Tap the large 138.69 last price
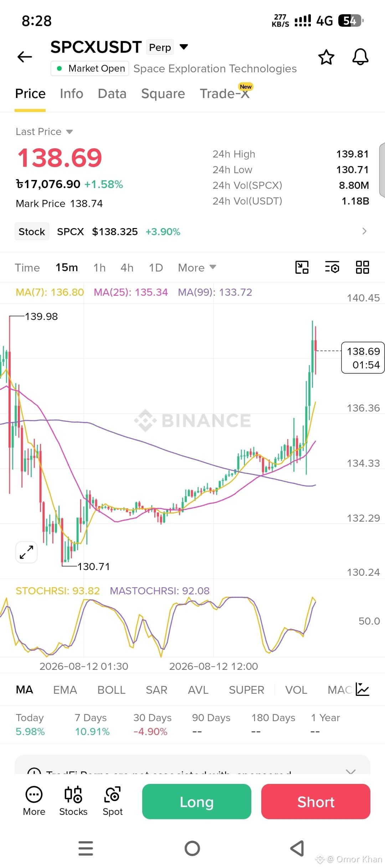The height and width of the screenshot is (868, 385). (x=60, y=157)
